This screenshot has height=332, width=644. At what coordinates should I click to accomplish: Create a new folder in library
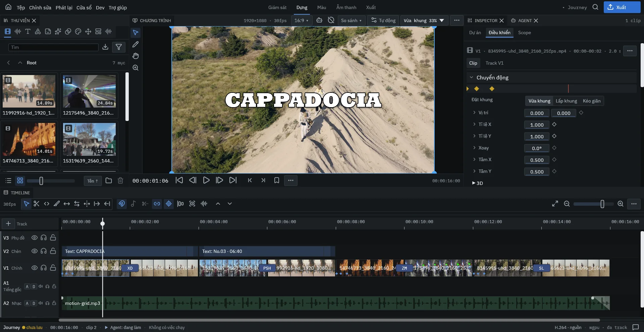point(109,181)
